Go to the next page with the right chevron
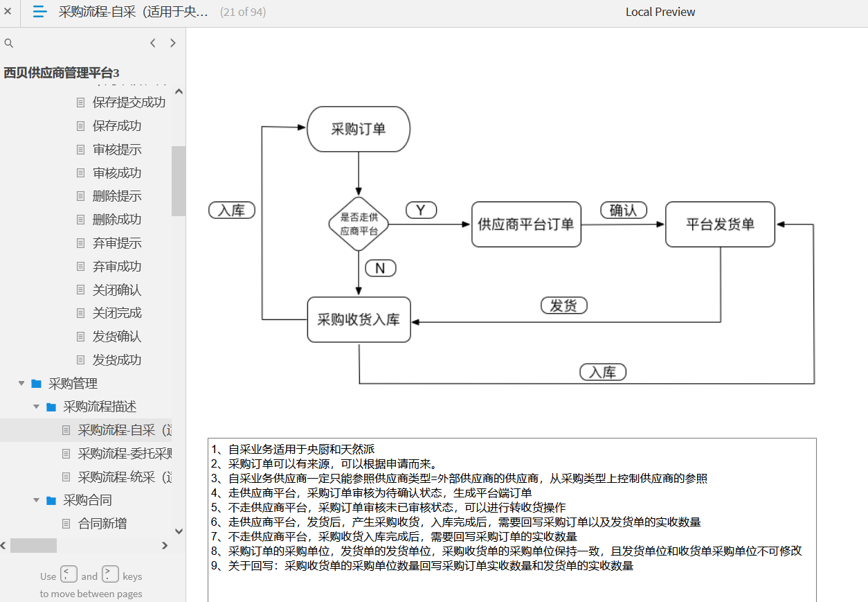Screen dimensions: 868x602 (173, 43)
